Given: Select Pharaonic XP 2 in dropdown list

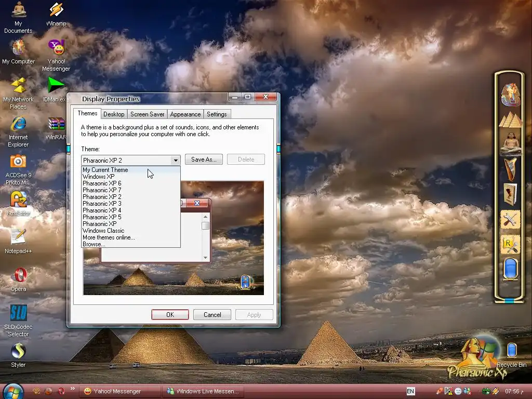Looking at the screenshot, I should (x=130, y=197).
